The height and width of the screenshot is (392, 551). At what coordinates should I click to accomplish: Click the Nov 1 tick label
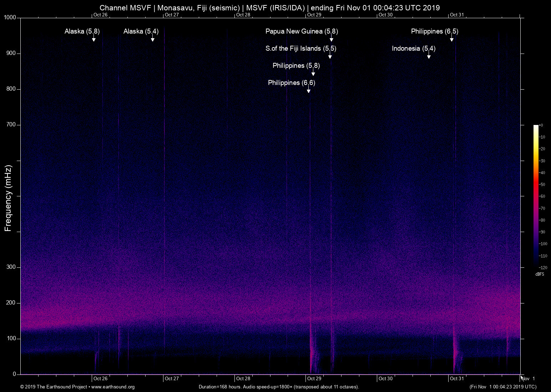pyautogui.click(x=529, y=378)
